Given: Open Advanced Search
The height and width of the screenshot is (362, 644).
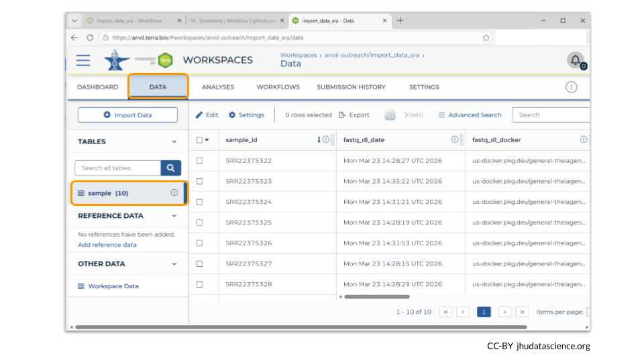Looking at the screenshot, I should (x=470, y=115).
